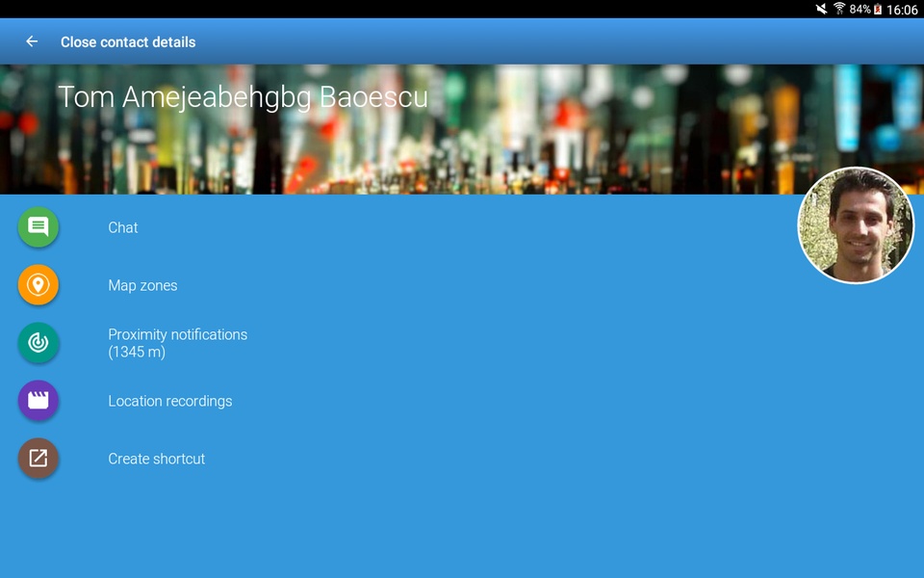Viewport: 924px width, 578px height.
Task: Tap the back arrow icon
Action: [x=32, y=41]
